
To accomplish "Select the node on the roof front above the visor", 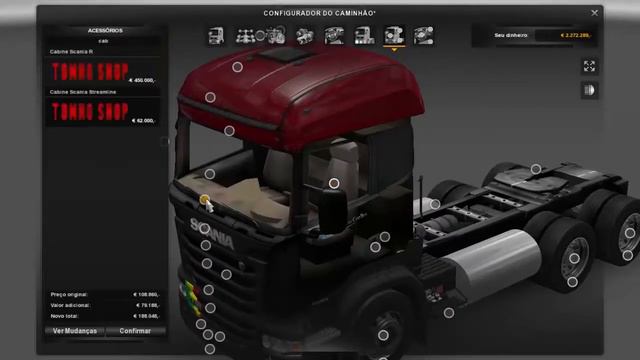I will coord(210,97).
